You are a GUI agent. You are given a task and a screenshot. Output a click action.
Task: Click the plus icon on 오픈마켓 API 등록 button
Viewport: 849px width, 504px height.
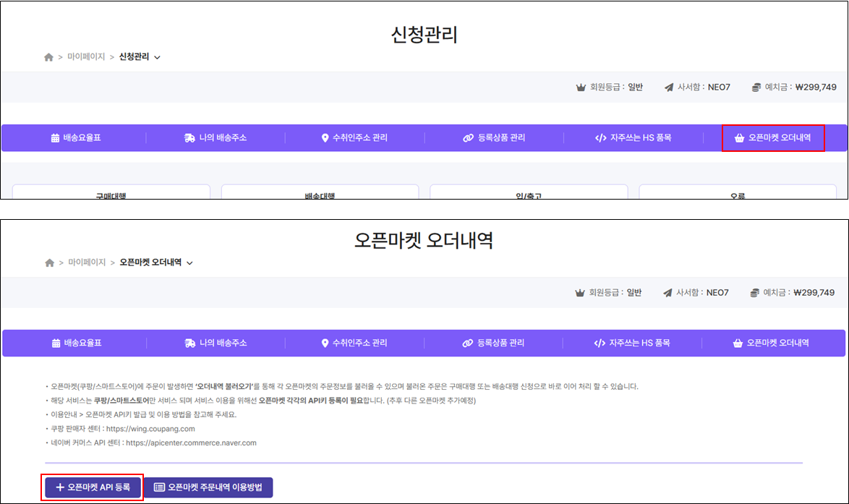[60, 487]
